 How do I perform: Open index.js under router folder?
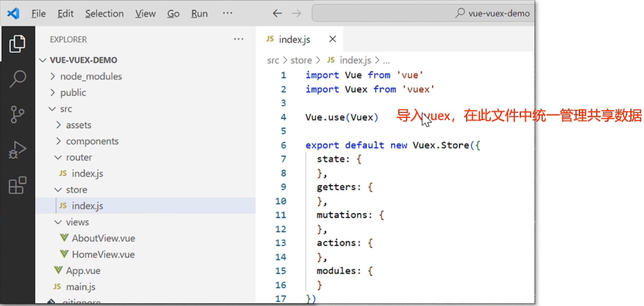pos(87,174)
